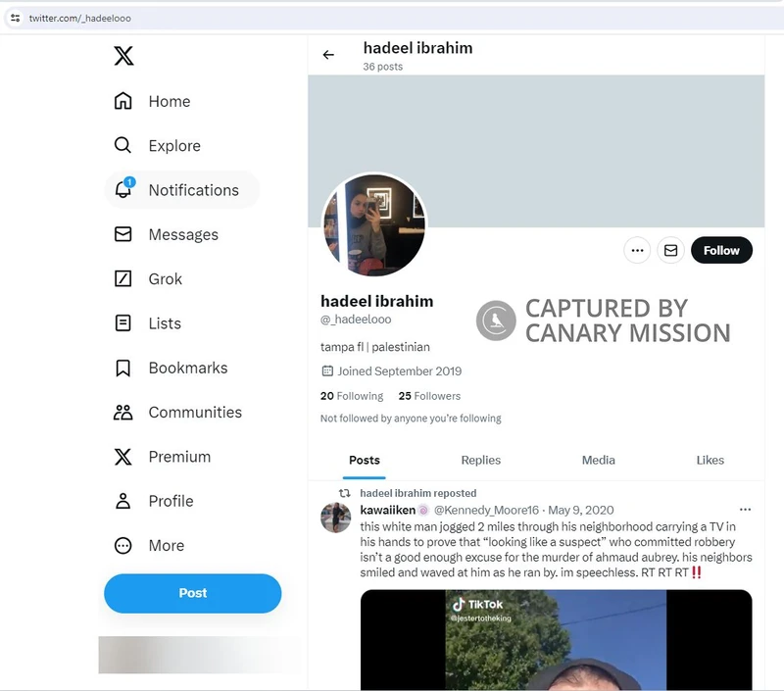Send message via profile envelope icon
Viewport: 784px width, 691px height.
click(x=670, y=251)
